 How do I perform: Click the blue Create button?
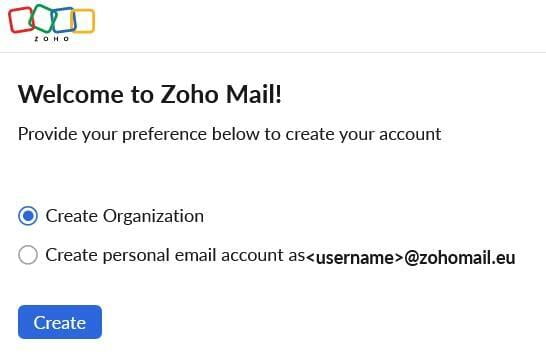[60, 322]
